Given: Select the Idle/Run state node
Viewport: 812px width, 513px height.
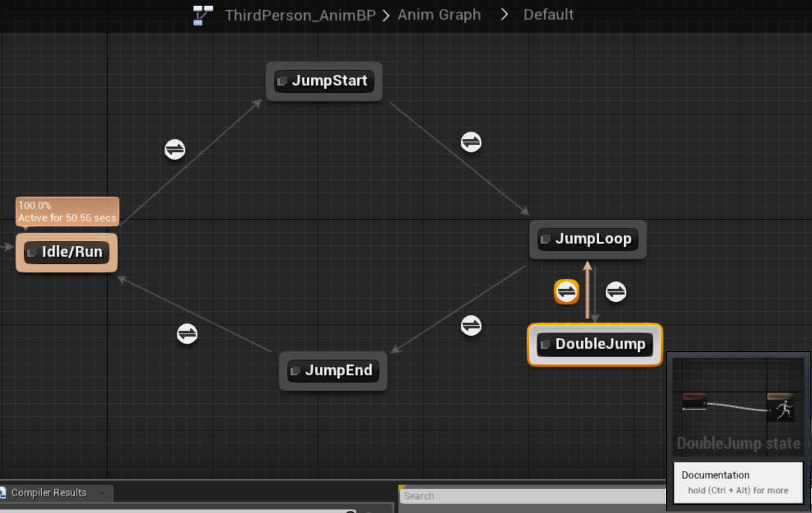Looking at the screenshot, I should click(66, 252).
